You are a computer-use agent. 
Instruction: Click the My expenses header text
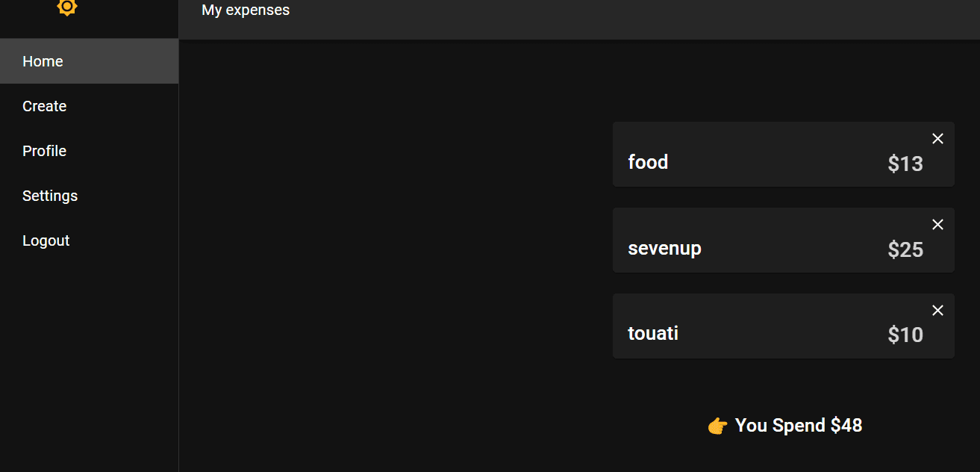[x=245, y=10]
